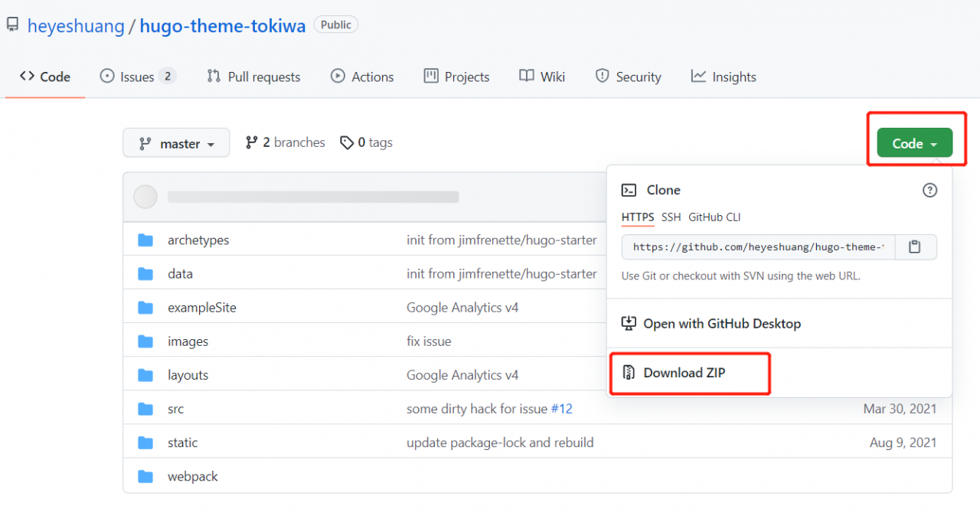The image size is (980, 522).
Task: Expand the green Code dropdown button
Action: tap(914, 143)
